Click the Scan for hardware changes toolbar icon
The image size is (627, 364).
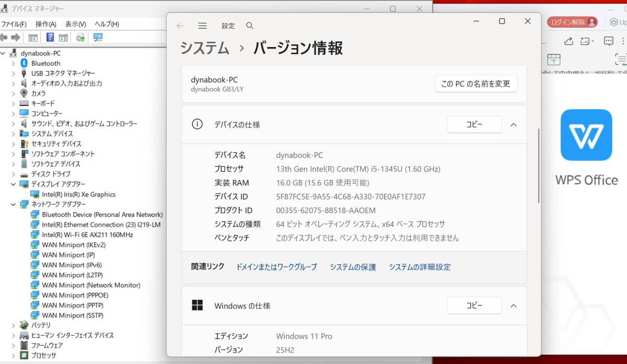coord(80,37)
